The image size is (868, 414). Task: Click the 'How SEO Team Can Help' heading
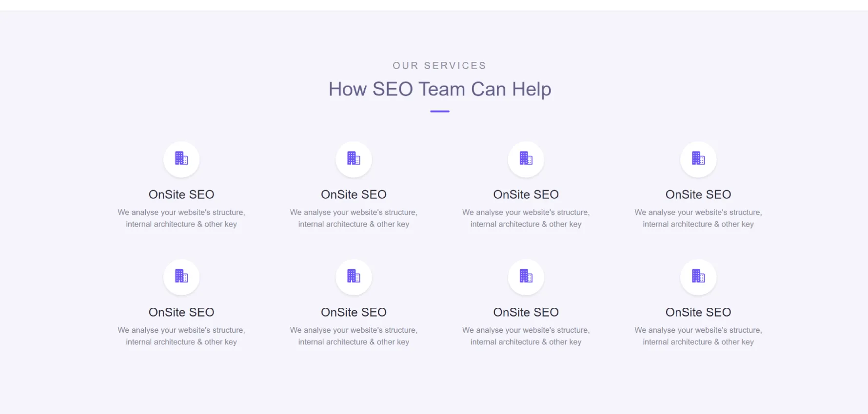point(440,89)
